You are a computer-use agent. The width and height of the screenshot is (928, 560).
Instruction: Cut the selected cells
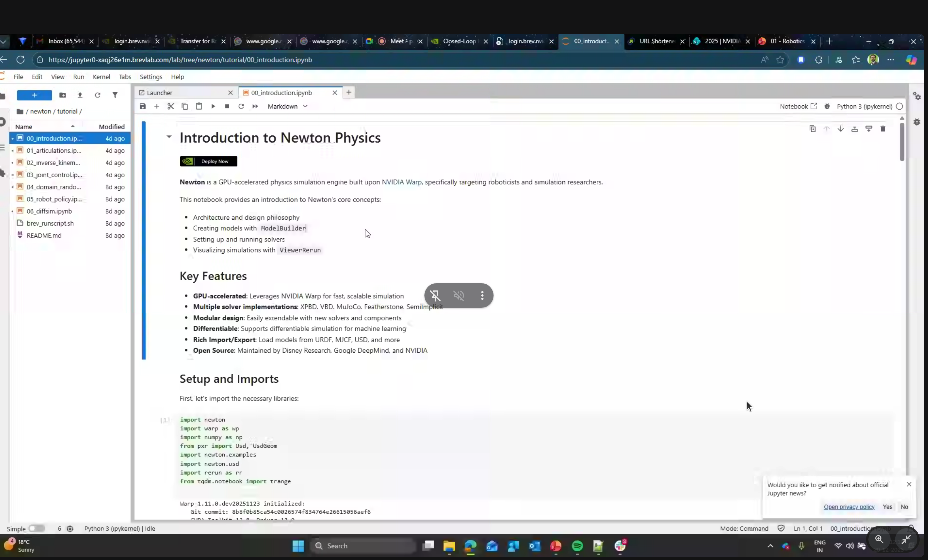(x=171, y=106)
